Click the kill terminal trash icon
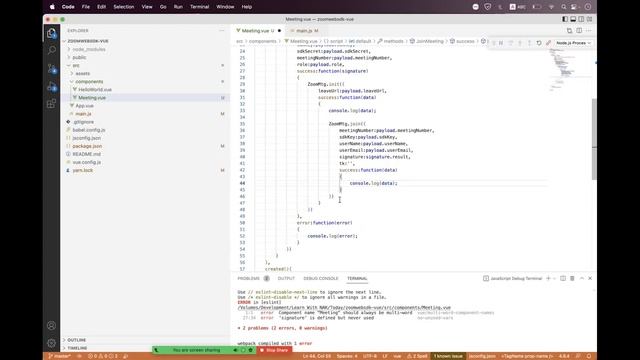The image size is (640, 360). click(572, 278)
